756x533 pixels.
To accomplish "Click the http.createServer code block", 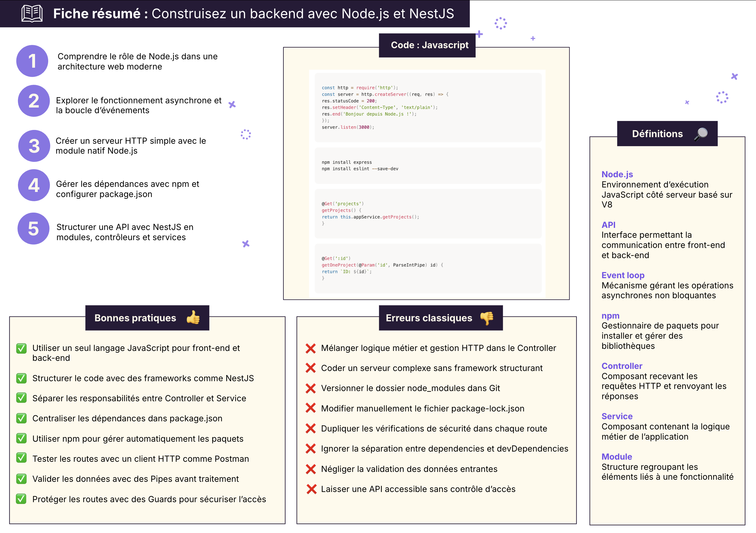I will click(428, 107).
